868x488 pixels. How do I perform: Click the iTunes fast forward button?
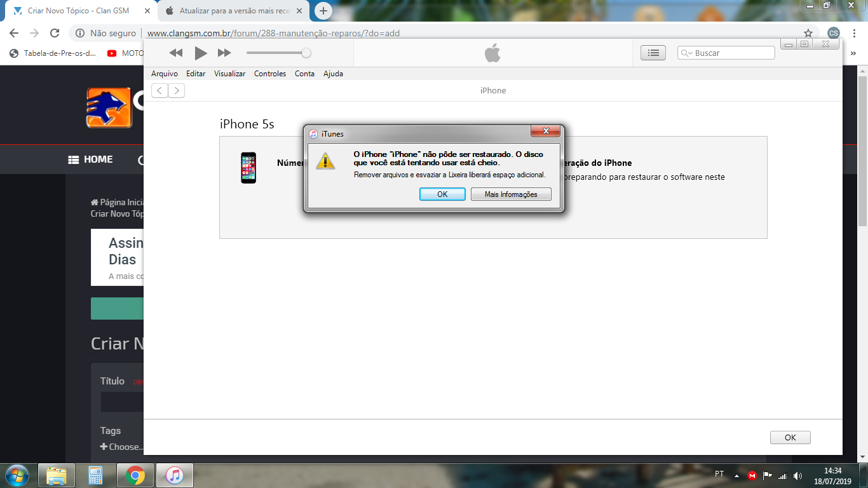point(224,53)
